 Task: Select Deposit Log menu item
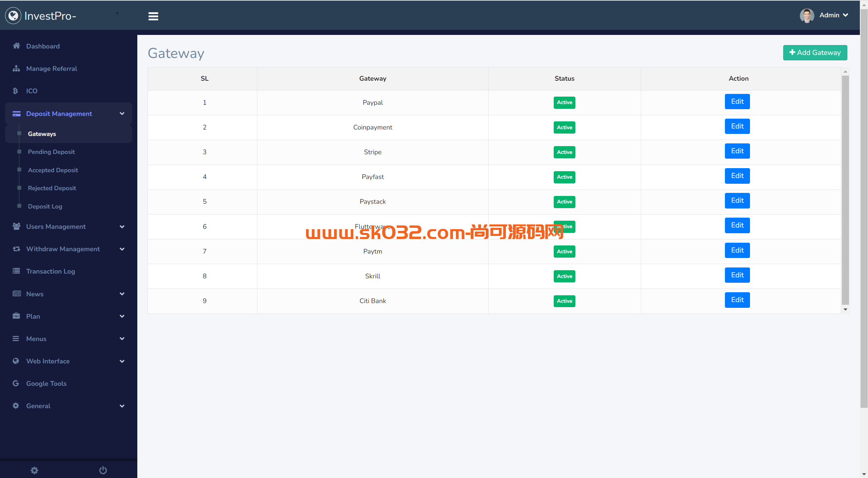point(45,206)
